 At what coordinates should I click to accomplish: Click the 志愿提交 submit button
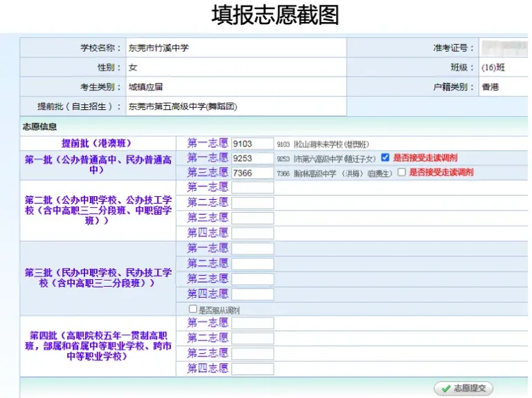tap(464, 388)
